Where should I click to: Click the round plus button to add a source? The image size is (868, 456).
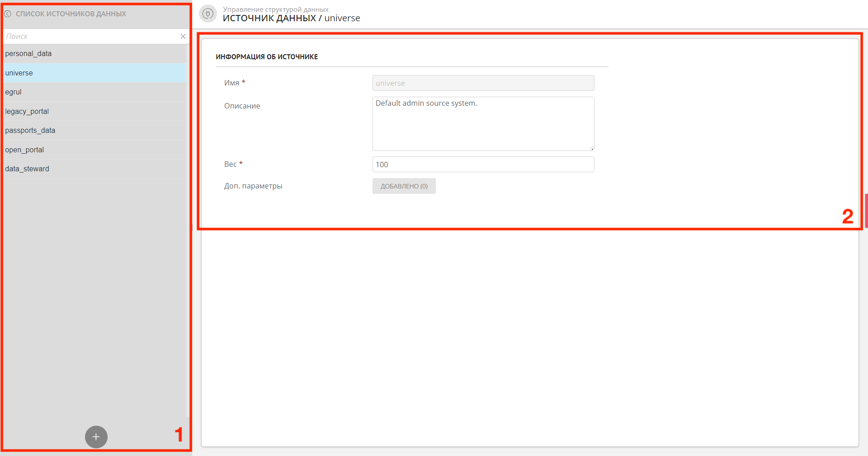[x=96, y=437]
